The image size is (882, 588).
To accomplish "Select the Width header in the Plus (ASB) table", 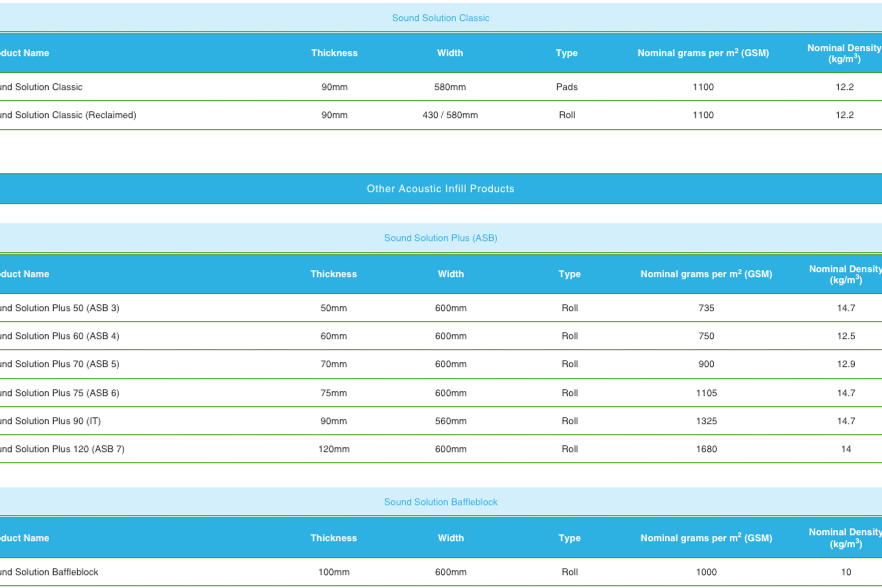I will [451, 274].
